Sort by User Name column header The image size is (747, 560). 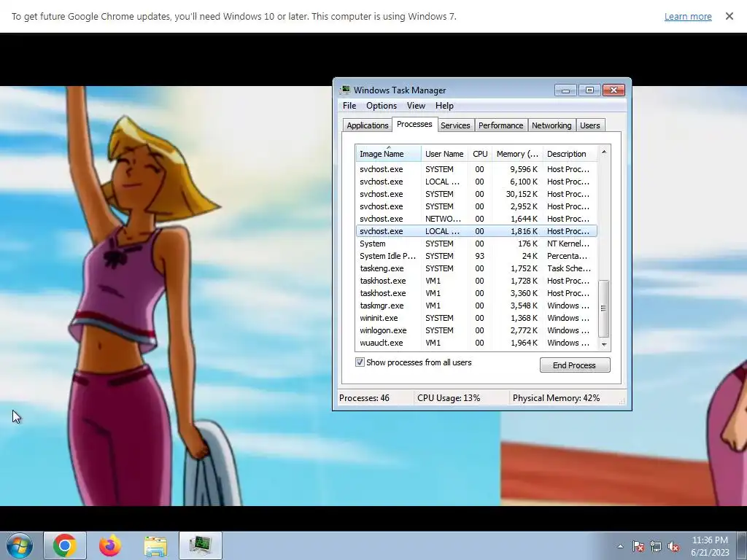(444, 154)
